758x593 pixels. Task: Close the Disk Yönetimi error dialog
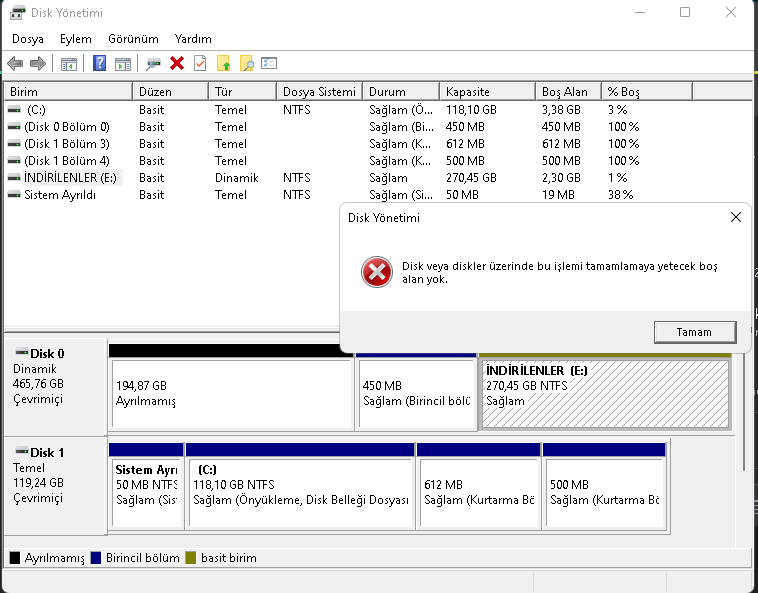[x=736, y=217]
